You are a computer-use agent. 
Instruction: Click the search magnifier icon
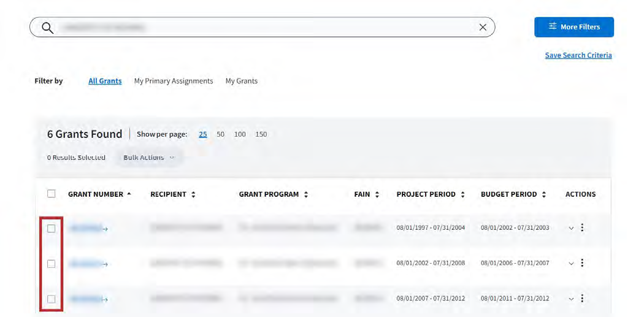coord(47,28)
